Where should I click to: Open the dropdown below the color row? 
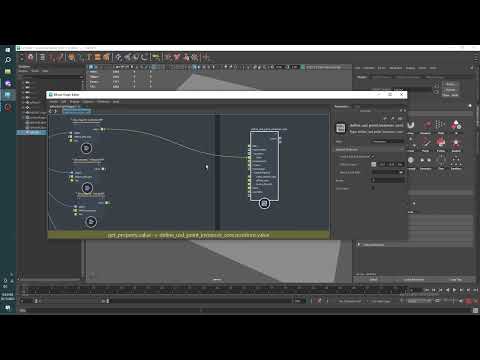[x=388, y=172]
